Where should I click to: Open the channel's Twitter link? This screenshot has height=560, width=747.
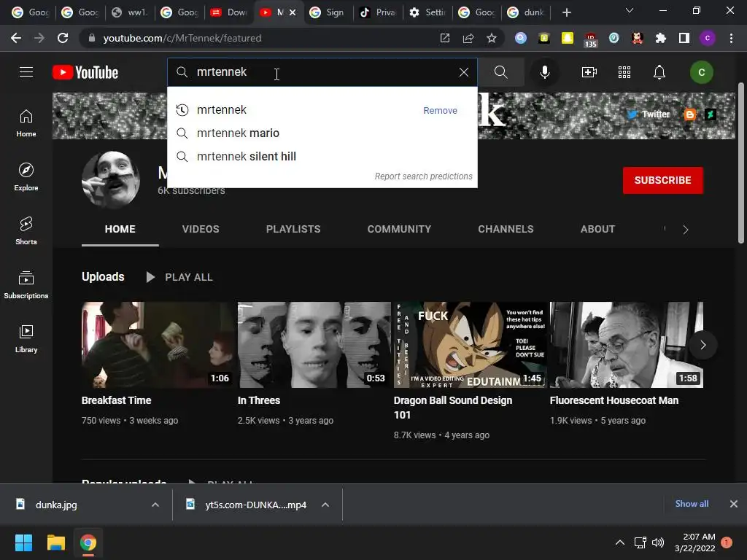point(649,114)
